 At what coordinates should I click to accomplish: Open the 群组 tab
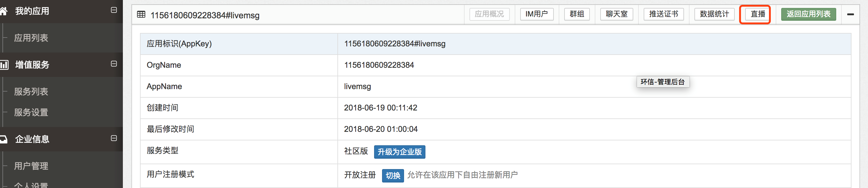[576, 14]
